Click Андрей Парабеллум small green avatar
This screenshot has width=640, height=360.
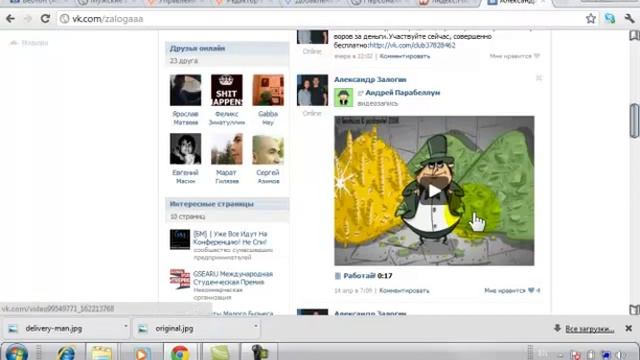(x=343, y=98)
